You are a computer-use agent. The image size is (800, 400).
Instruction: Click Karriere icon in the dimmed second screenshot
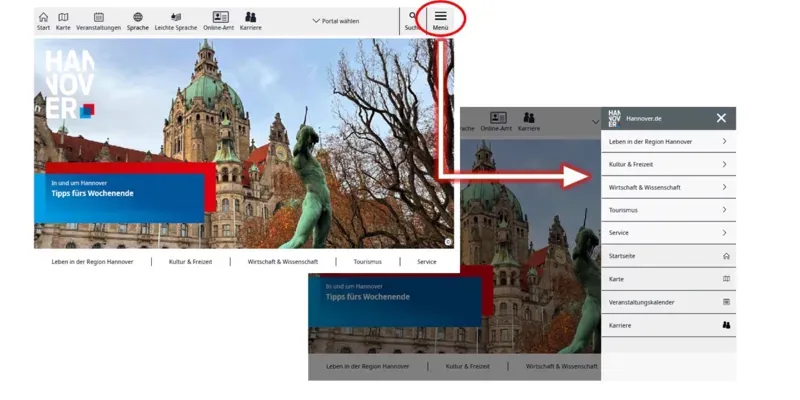529,118
